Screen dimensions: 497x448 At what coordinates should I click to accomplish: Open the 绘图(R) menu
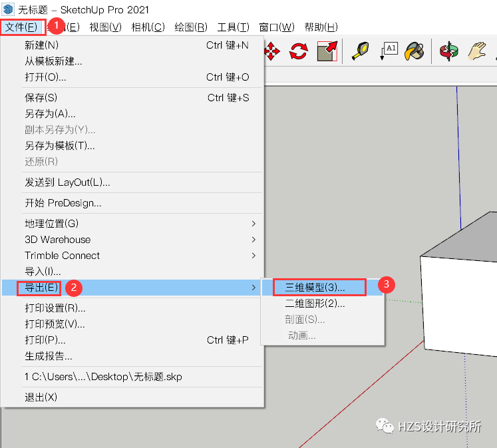click(191, 27)
